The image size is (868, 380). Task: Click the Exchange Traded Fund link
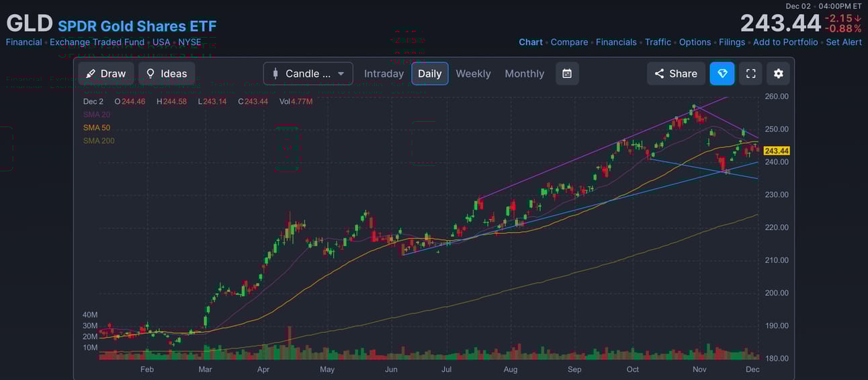tap(97, 42)
